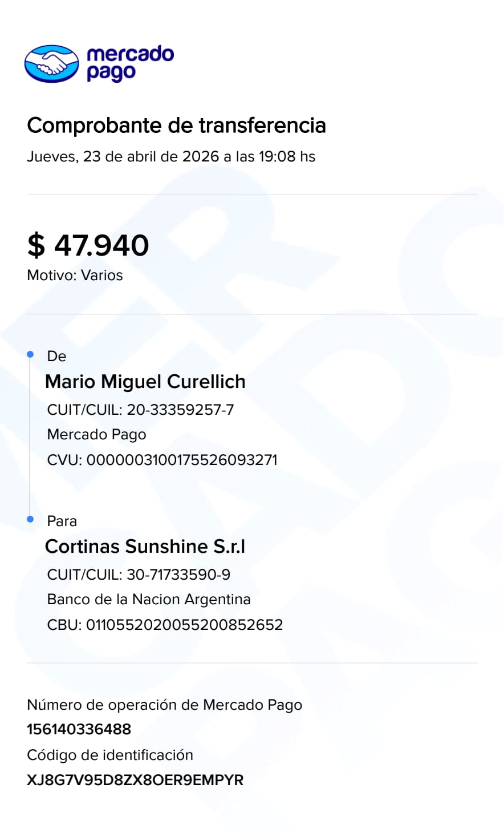
Task: Click the "De" sender label
Action: point(56,356)
